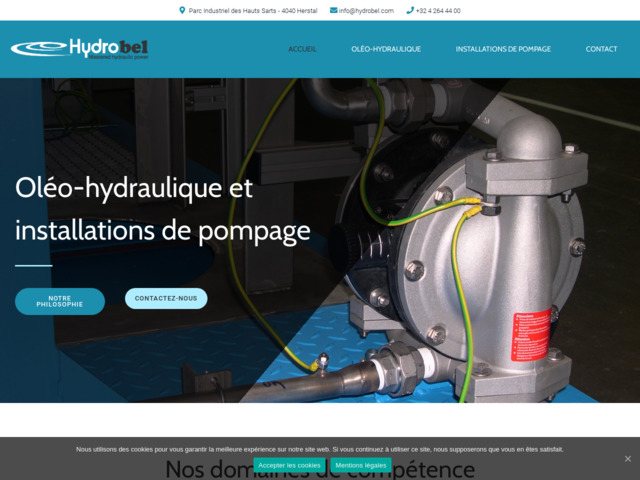640x480 pixels.
Task: Open the Accueil menu item
Action: pos(302,49)
